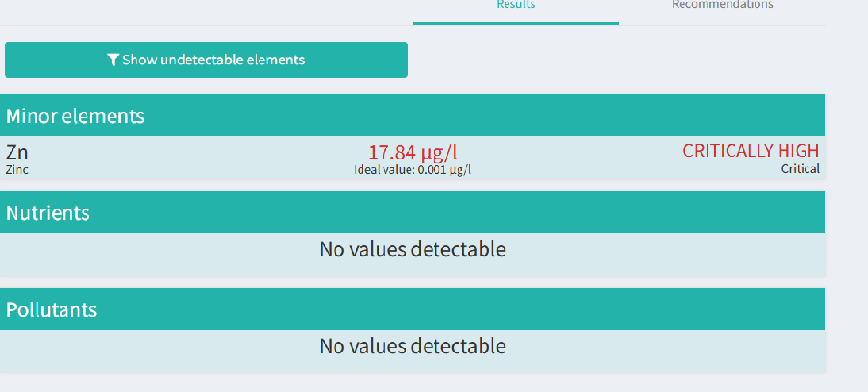Image resolution: width=868 pixels, height=392 pixels.
Task: Click the CRITICALLY HIGH status label
Action: tap(751, 151)
